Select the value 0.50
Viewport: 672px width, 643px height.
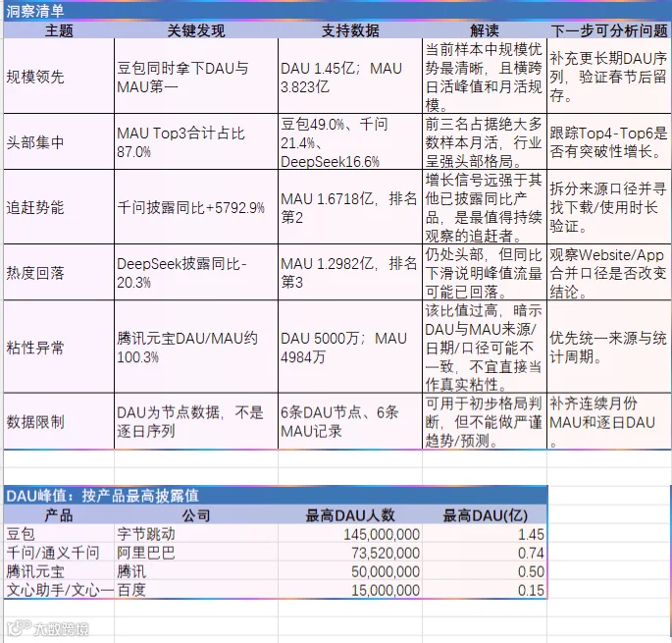pos(485,571)
